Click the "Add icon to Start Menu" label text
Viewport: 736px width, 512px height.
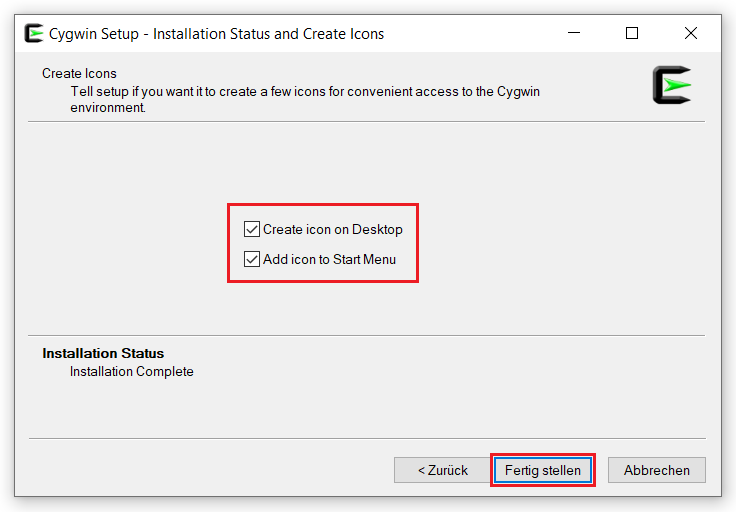(329, 260)
